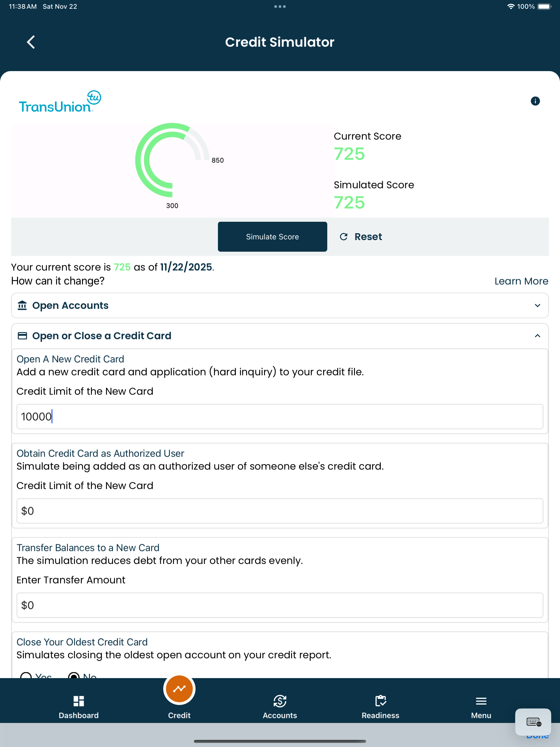Image resolution: width=560 pixels, height=747 pixels.
Task: Open the info icon beside TransUnion
Action: pyautogui.click(x=535, y=101)
